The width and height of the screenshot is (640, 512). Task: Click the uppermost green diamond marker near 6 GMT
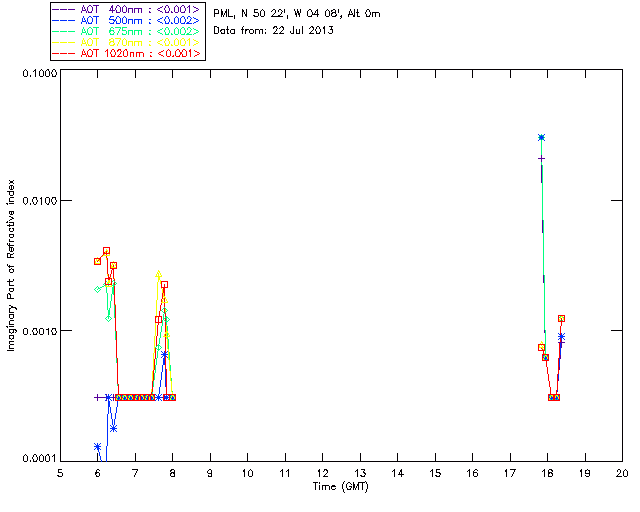coord(98,289)
